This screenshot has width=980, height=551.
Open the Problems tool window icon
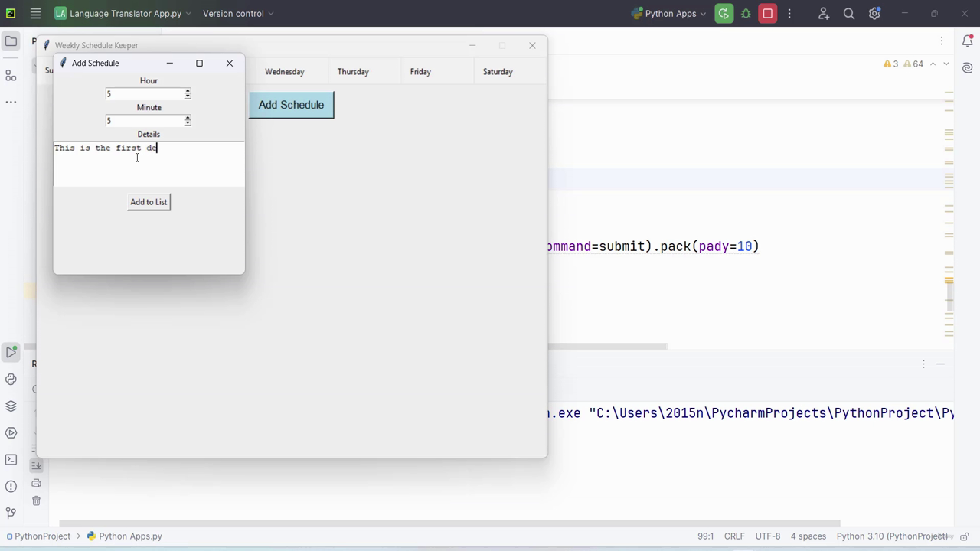click(x=11, y=487)
